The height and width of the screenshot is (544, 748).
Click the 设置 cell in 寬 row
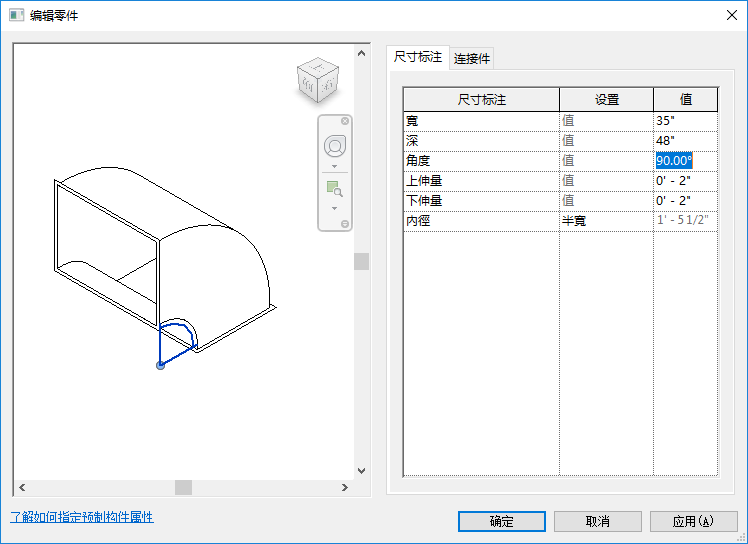[606, 121]
